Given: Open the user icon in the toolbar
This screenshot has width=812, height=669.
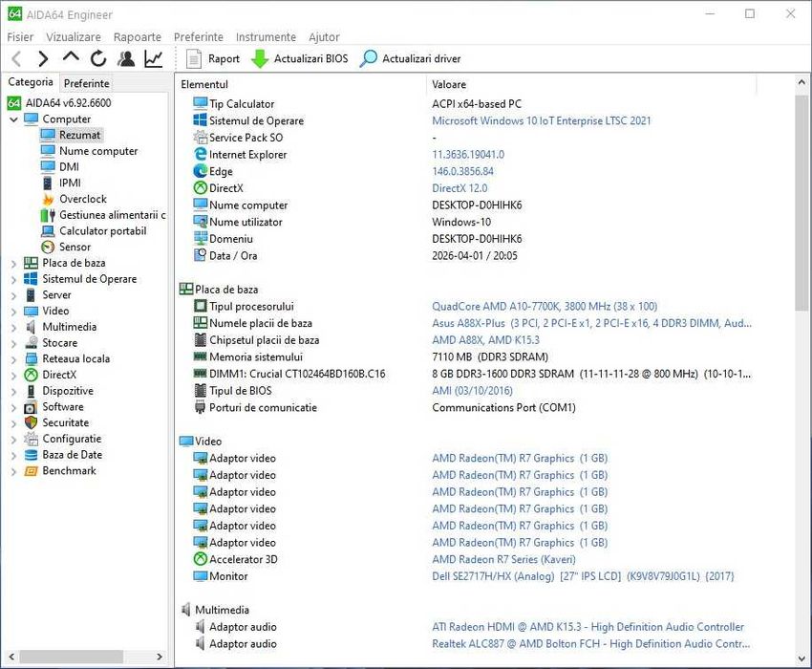Looking at the screenshot, I should [x=126, y=58].
